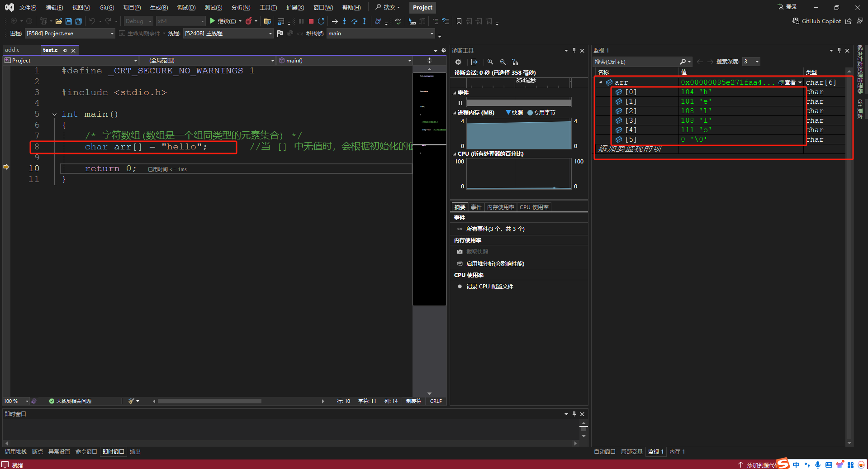
Task: Click the Save test.c floppy icon
Action: 69,21
